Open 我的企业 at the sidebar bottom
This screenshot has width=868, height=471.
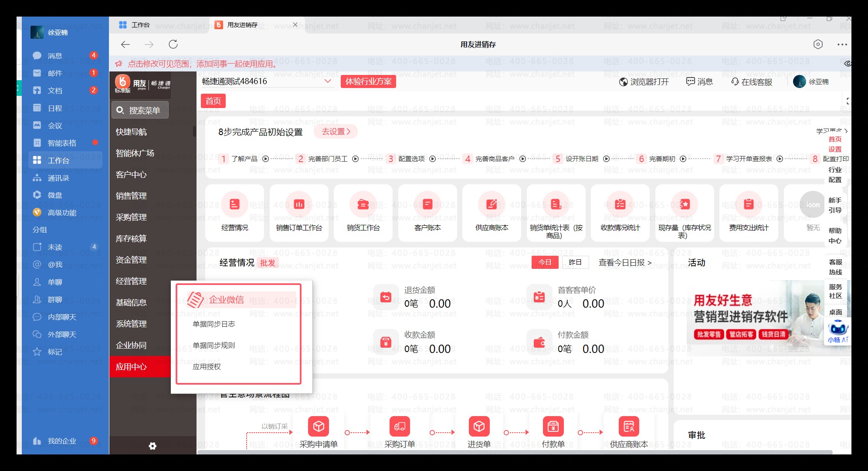click(x=61, y=441)
